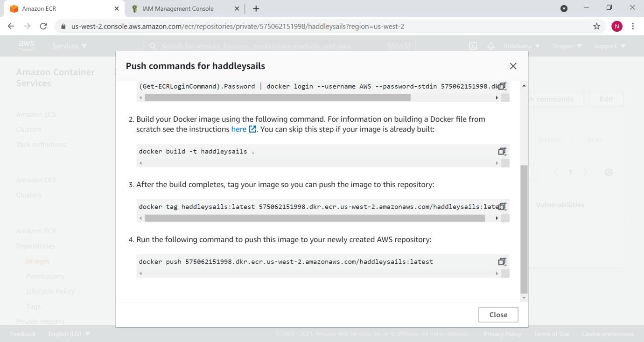This screenshot has width=644, height=342.
Task: Open the AWS home logo
Action: coord(27,46)
